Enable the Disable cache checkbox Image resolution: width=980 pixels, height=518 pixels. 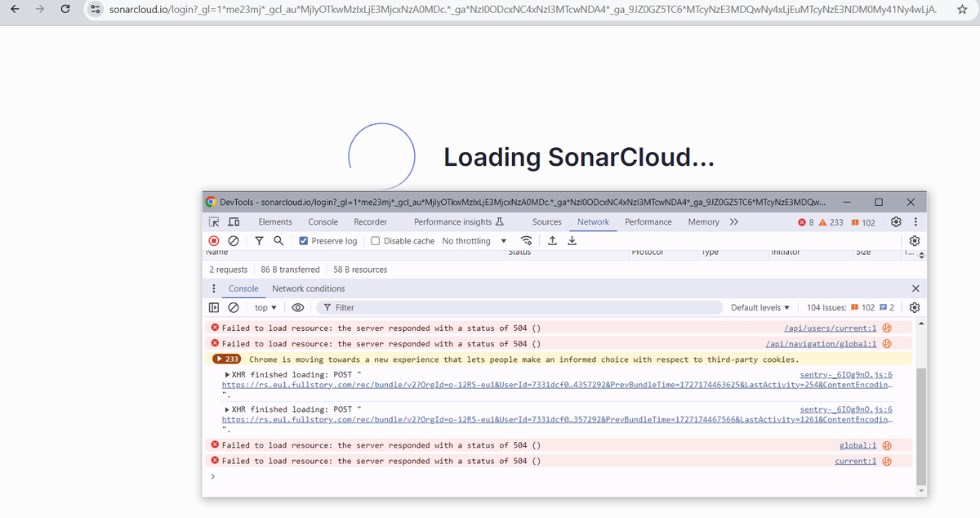point(376,241)
